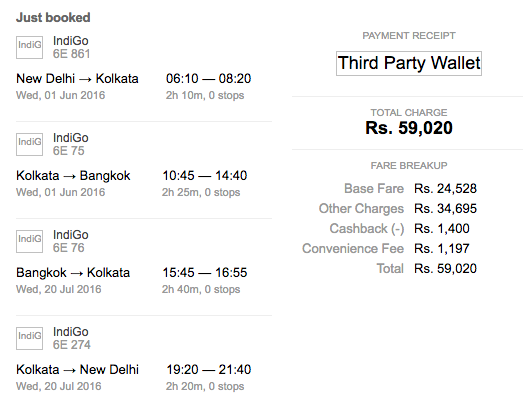Click the 6E 274 flight number
523x412 pixels.
[72, 345]
